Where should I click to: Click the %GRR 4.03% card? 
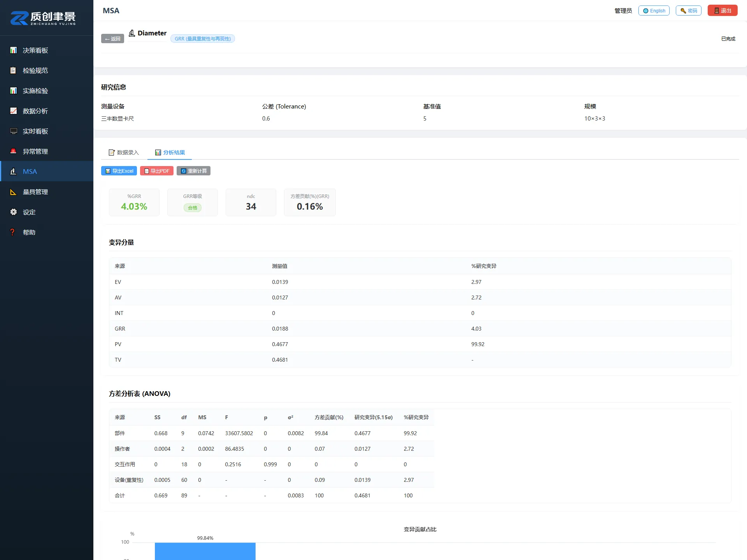click(134, 202)
